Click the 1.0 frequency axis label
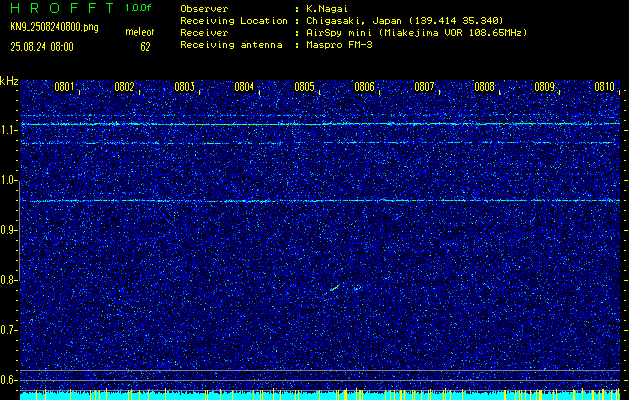 [x=7, y=180]
